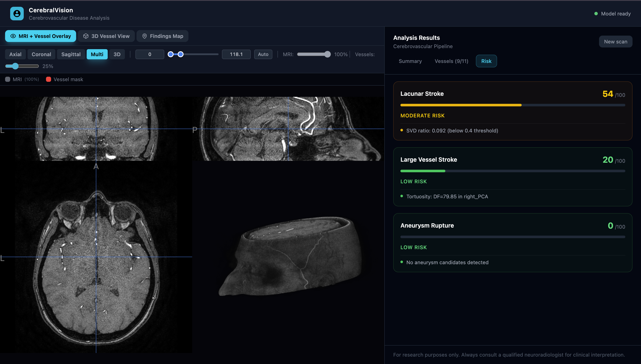Toggle the red Vessel mask legend swatch

point(49,79)
